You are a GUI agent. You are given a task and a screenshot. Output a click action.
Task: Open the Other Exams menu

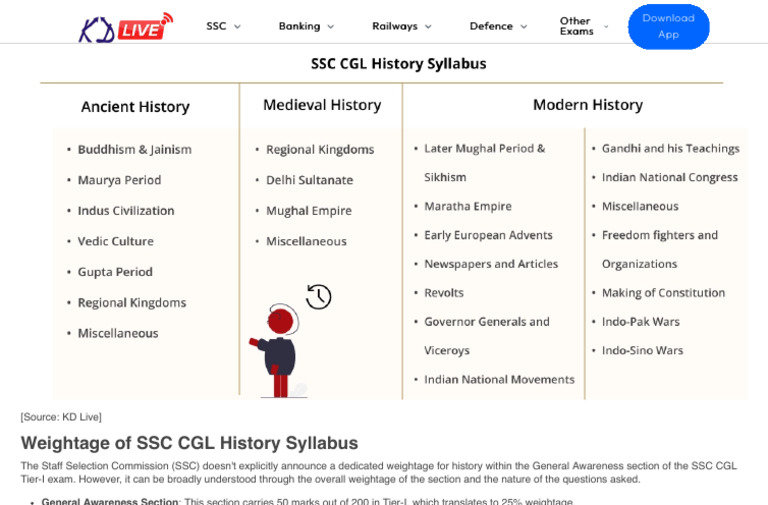[577, 26]
